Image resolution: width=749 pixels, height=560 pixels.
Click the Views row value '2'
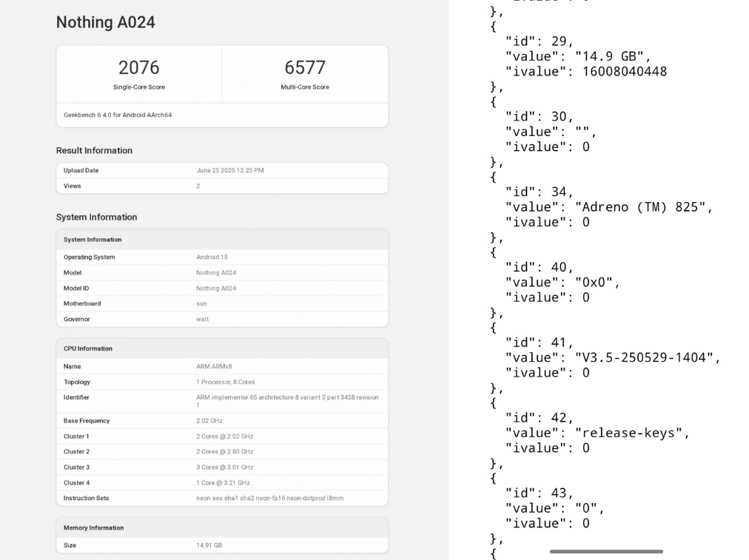click(198, 186)
